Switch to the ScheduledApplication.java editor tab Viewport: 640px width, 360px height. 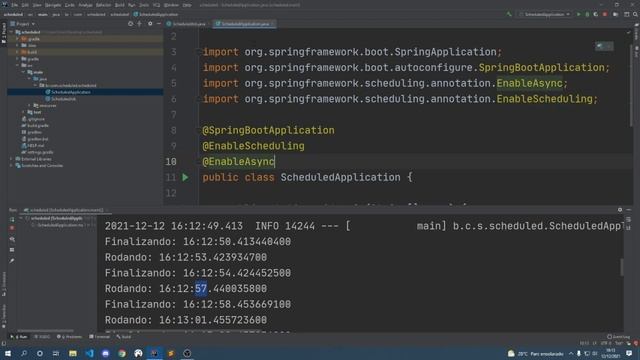point(245,24)
